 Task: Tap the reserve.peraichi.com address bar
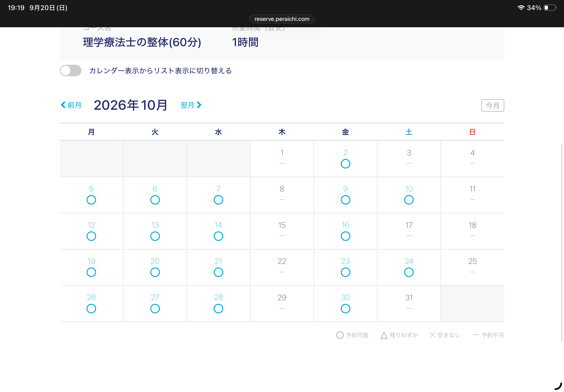pyautogui.click(x=282, y=19)
